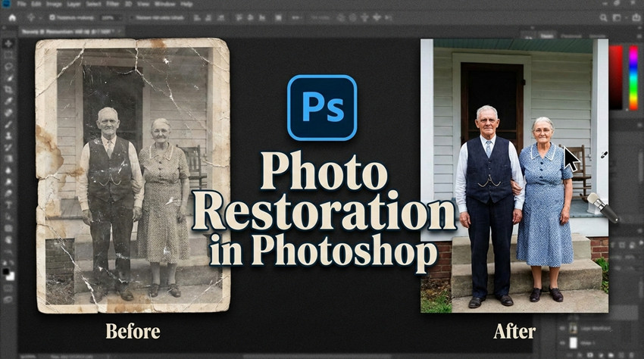
Task: Toggle Show Transform Controls checkbox
Action: (x=133, y=17)
